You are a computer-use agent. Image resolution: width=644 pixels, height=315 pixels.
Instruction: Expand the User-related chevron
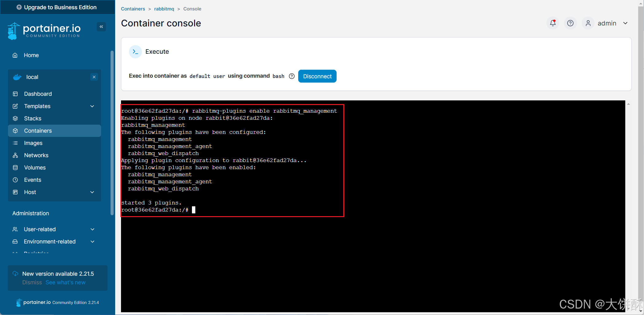pyautogui.click(x=92, y=229)
